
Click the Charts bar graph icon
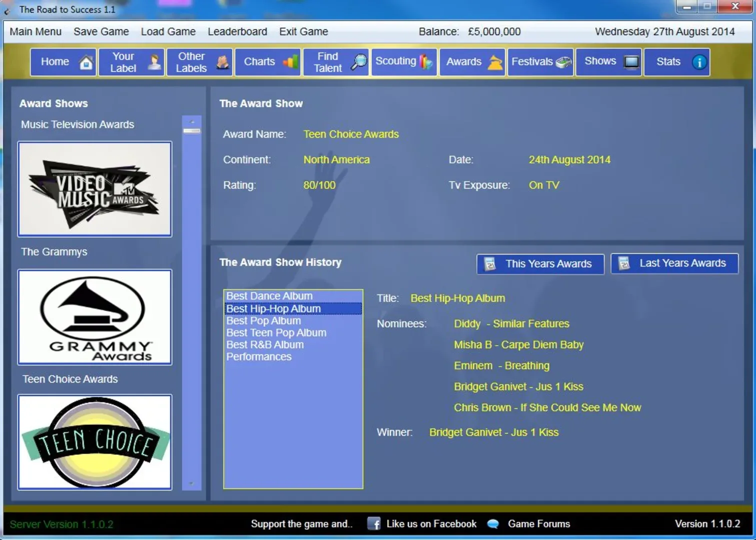click(x=290, y=62)
